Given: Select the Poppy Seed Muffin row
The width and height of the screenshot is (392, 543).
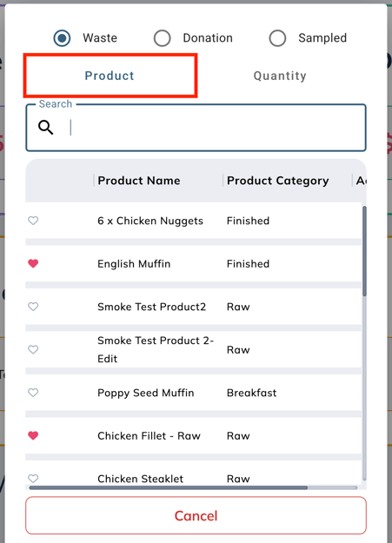Looking at the screenshot, I should click(x=194, y=393).
